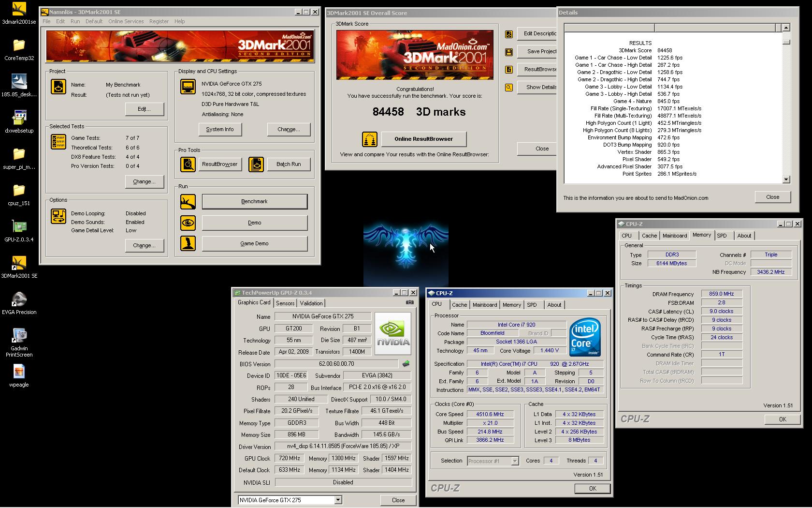This screenshot has width=812, height=508.
Task: Open the GPU-Z graphics card selection dropdown
Action: click(x=338, y=500)
